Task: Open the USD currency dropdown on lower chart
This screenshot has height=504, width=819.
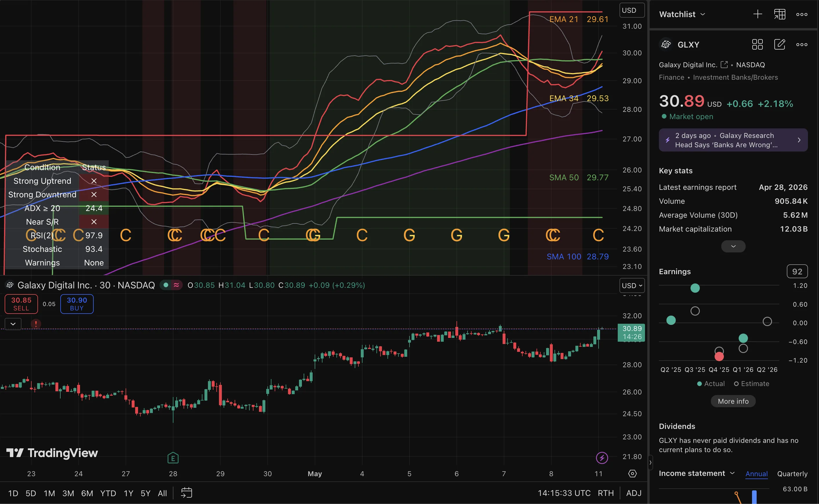Action: 632,285
